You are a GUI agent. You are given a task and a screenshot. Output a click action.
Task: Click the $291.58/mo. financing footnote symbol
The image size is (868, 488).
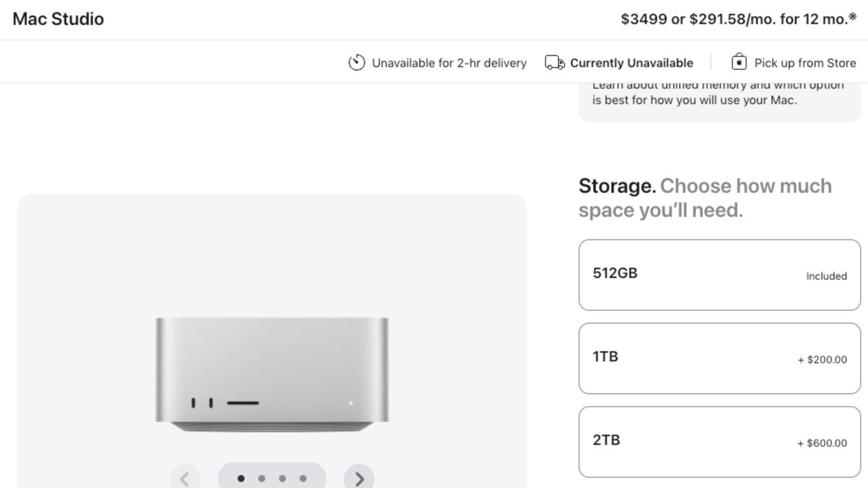click(852, 17)
